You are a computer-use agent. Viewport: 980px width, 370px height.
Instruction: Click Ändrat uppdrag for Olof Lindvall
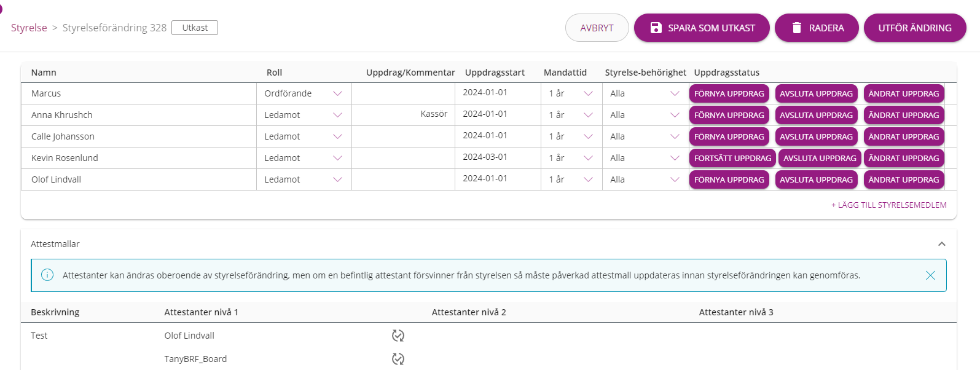pos(904,179)
